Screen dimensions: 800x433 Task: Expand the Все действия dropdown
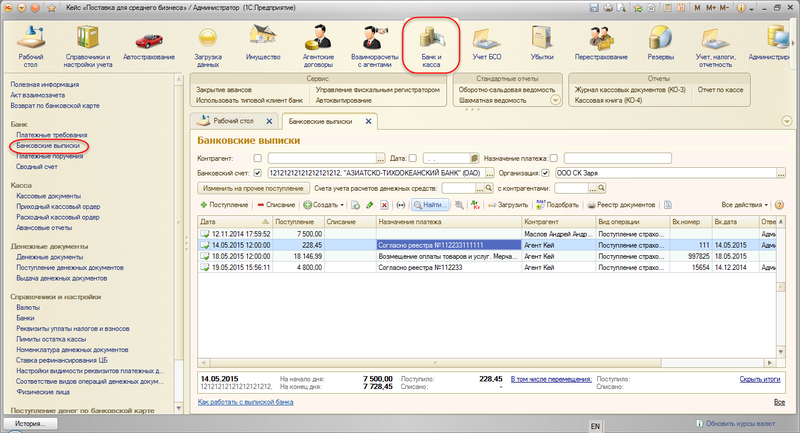(744, 204)
